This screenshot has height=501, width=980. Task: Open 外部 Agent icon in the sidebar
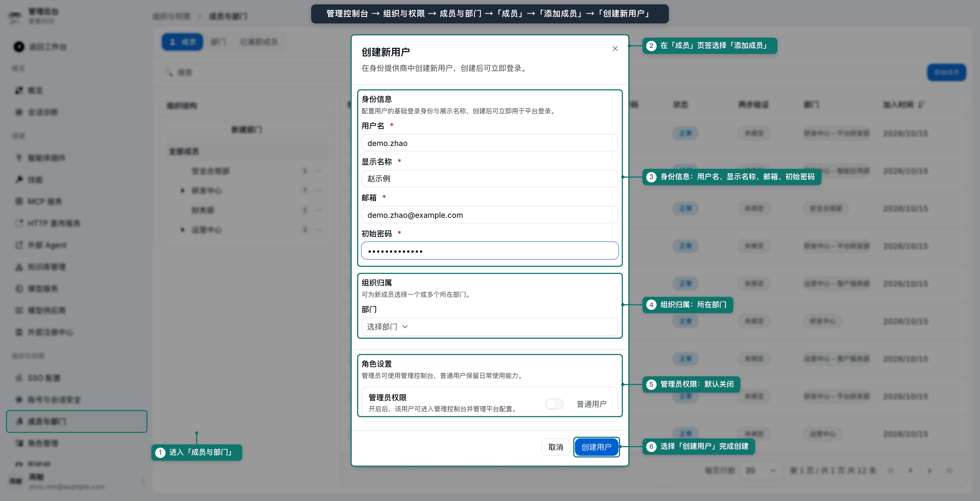tap(19, 245)
